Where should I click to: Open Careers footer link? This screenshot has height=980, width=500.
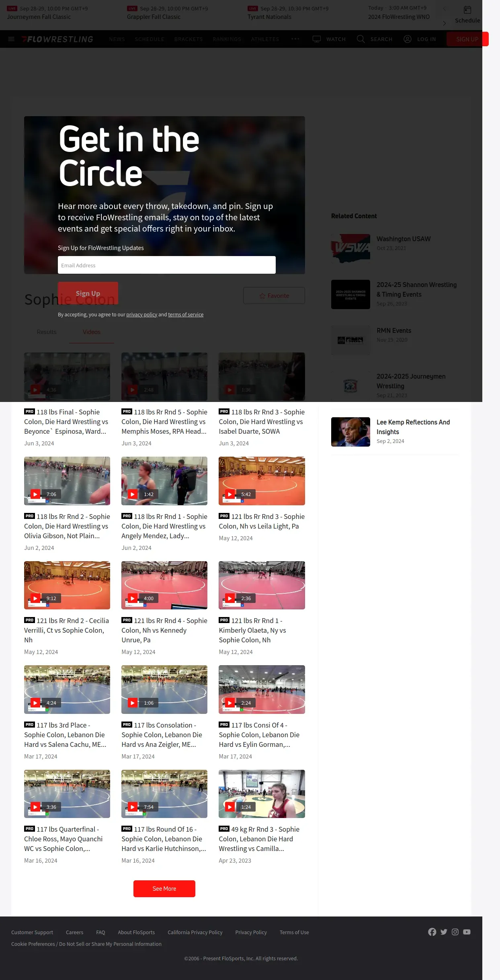(x=74, y=932)
